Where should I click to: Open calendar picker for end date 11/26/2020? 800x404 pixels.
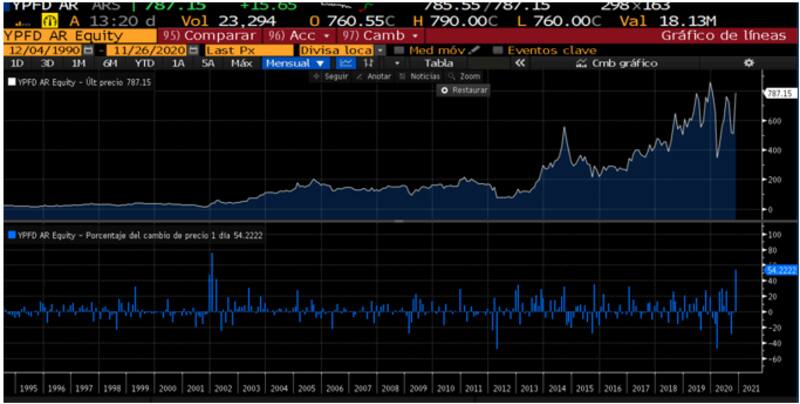pos(194,50)
